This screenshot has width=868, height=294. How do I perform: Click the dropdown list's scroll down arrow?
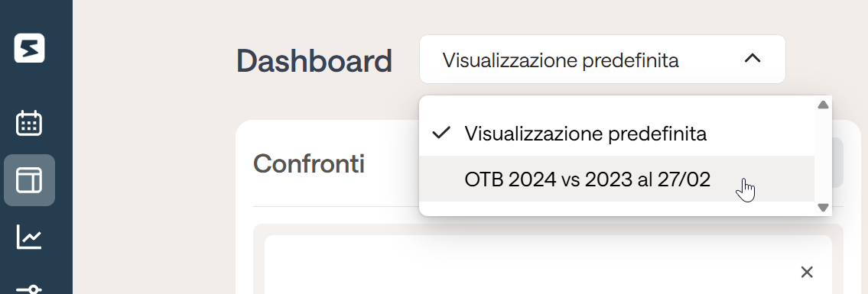coord(823,208)
